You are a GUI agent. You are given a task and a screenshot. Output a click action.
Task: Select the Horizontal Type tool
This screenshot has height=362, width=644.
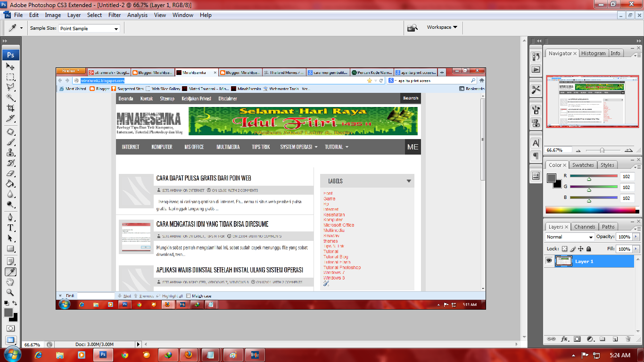pos(10,228)
